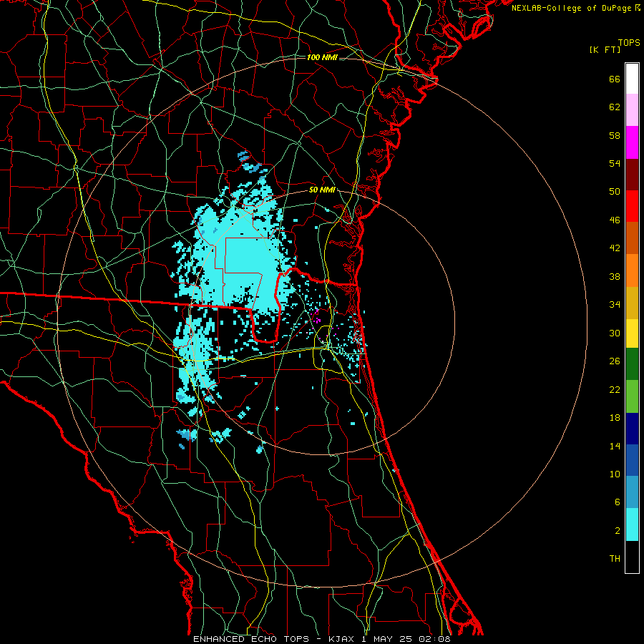Pick the legend value "14"
The width and height of the screenshot is (644, 644).
[x=615, y=446]
